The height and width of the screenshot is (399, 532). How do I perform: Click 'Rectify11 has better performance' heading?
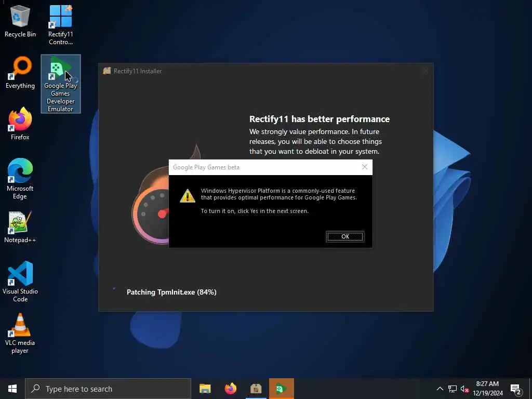point(320,119)
